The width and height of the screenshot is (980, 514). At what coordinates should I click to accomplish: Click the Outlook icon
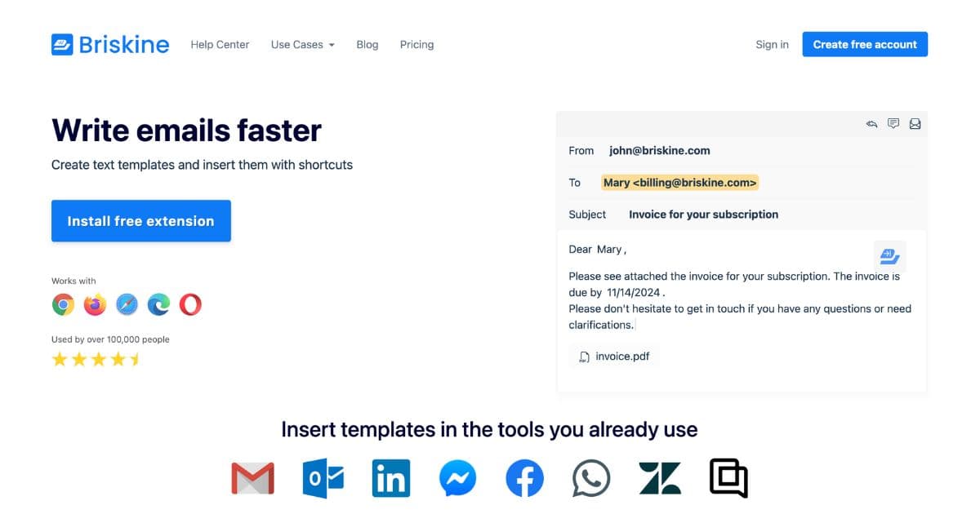coord(324,478)
